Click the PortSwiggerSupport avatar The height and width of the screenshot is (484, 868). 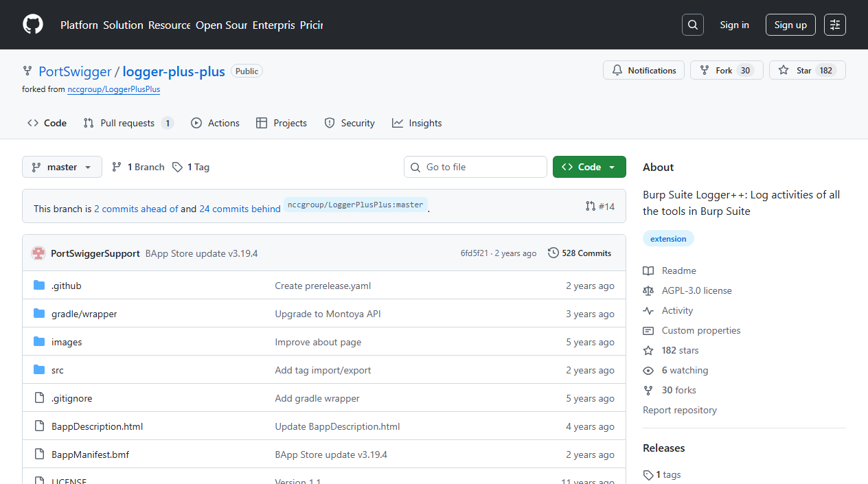[x=38, y=253]
